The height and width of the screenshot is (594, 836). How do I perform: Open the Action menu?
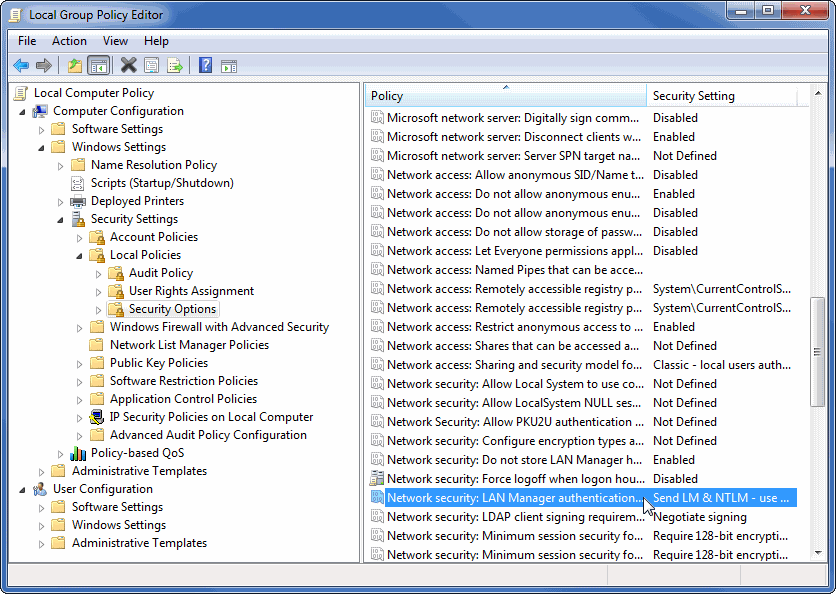[69, 41]
